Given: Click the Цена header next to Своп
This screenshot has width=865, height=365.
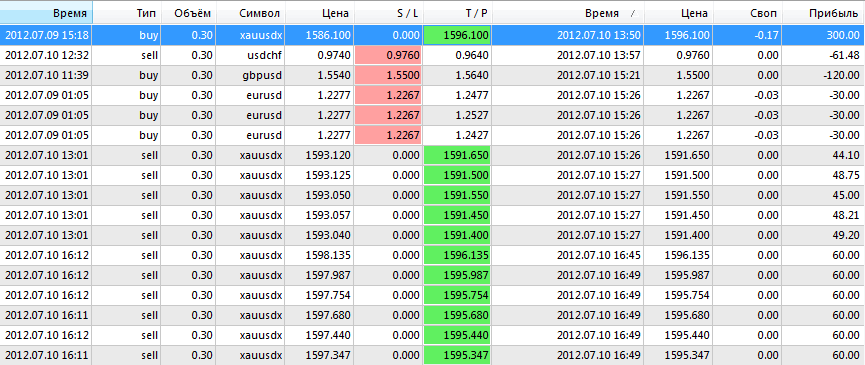Looking at the screenshot, I should 679,13.
